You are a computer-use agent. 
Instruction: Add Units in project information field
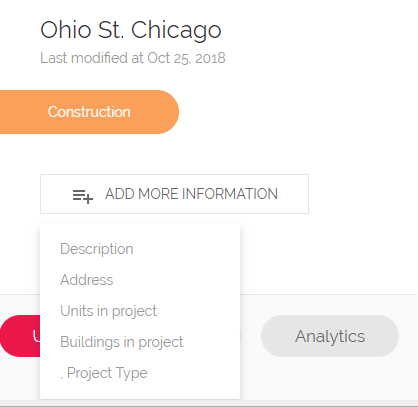click(x=108, y=311)
